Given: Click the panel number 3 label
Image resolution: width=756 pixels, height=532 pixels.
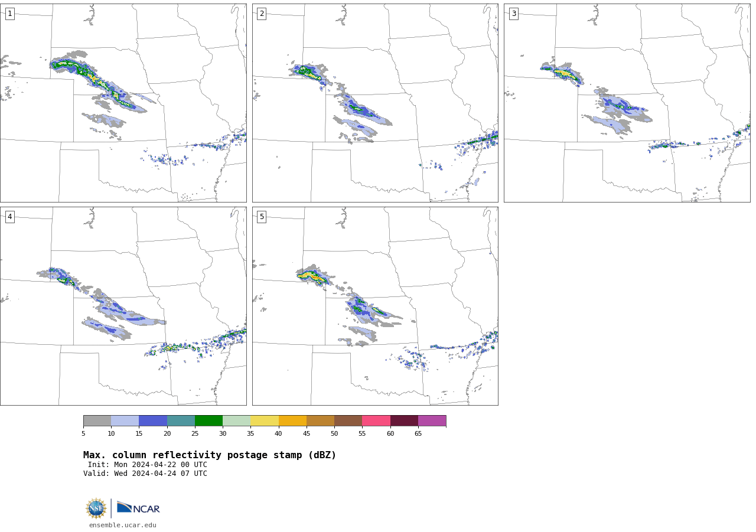Looking at the screenshot, I should tap(513, 14).
